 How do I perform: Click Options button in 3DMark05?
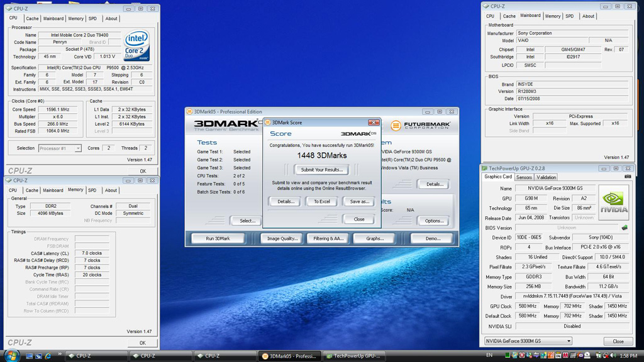click(434, 221)
